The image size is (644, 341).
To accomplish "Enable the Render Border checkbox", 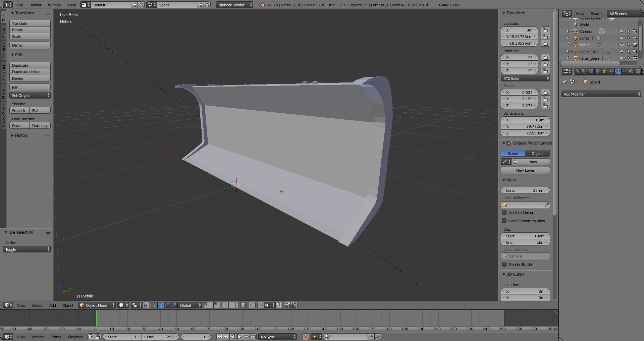I will coord(504,264).
